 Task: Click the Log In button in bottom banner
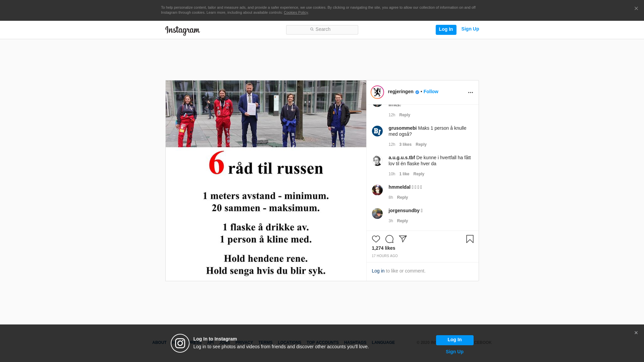tap(454, 340)
